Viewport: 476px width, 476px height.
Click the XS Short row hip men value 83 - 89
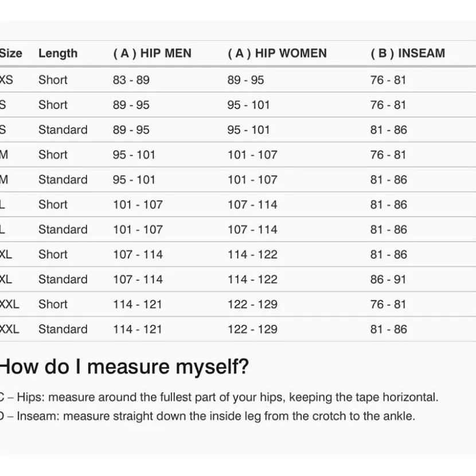click(131, 80)
